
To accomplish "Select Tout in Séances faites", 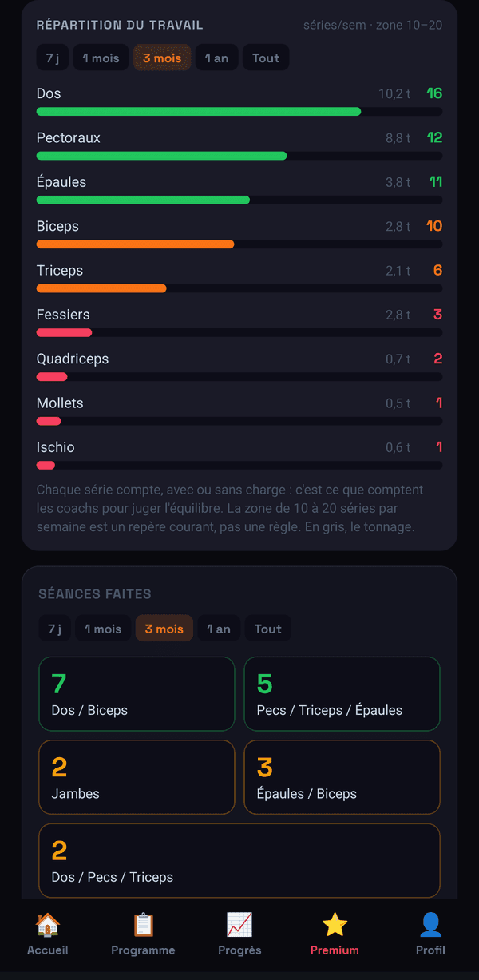I will coord(267,629).
